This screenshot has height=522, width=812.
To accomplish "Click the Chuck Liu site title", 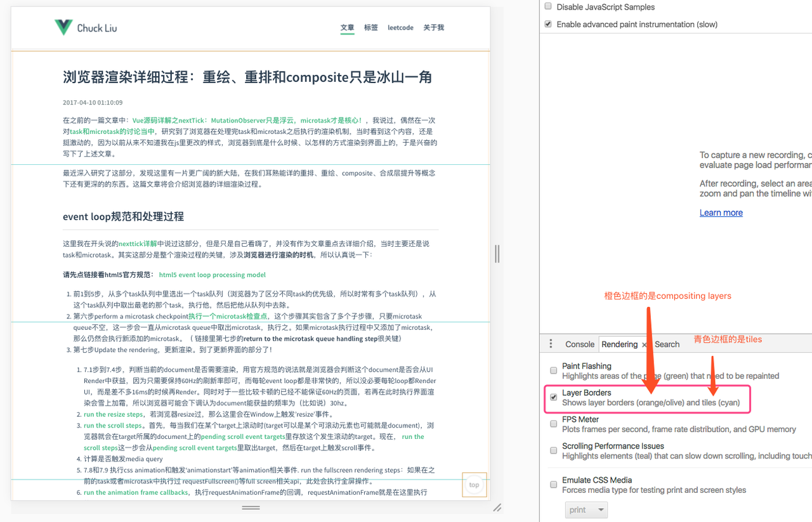I will tap(97, 28).
